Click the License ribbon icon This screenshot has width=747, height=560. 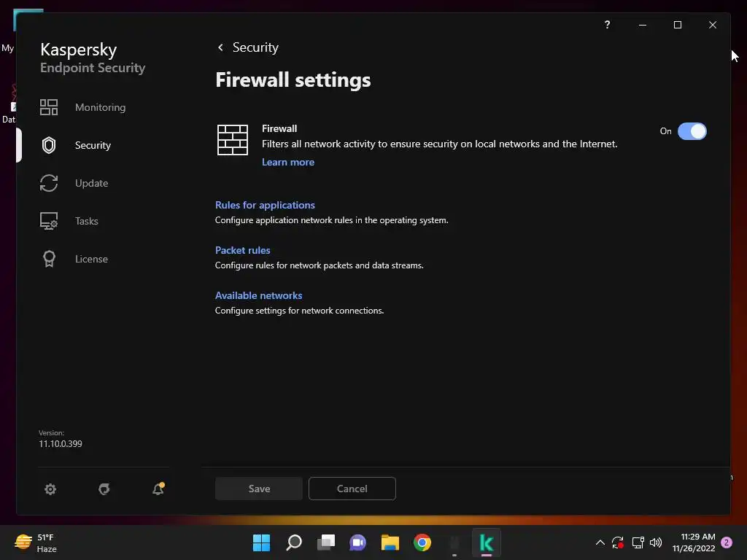[49, 259]
